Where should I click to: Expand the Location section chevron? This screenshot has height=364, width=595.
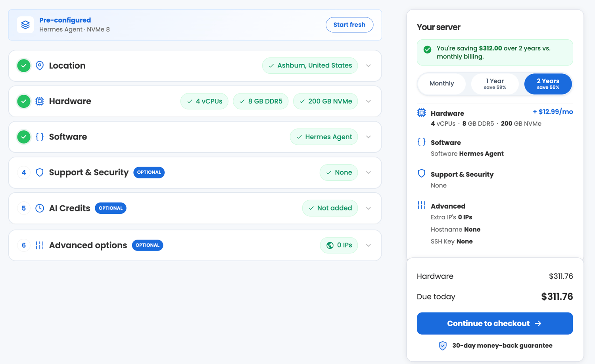coord(369,66)
